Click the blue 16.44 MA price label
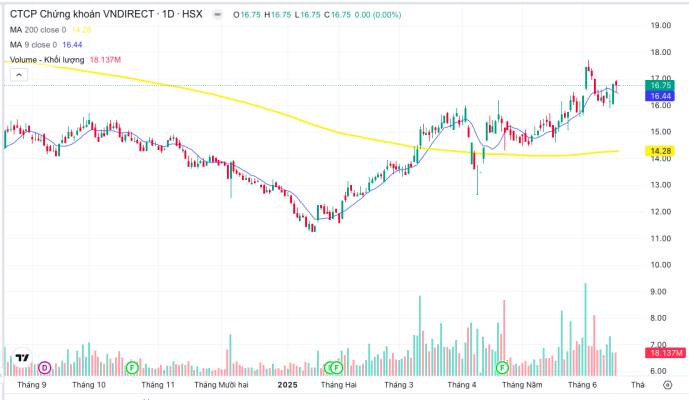Viewport: 689px width, 400px height. (660, 96)
